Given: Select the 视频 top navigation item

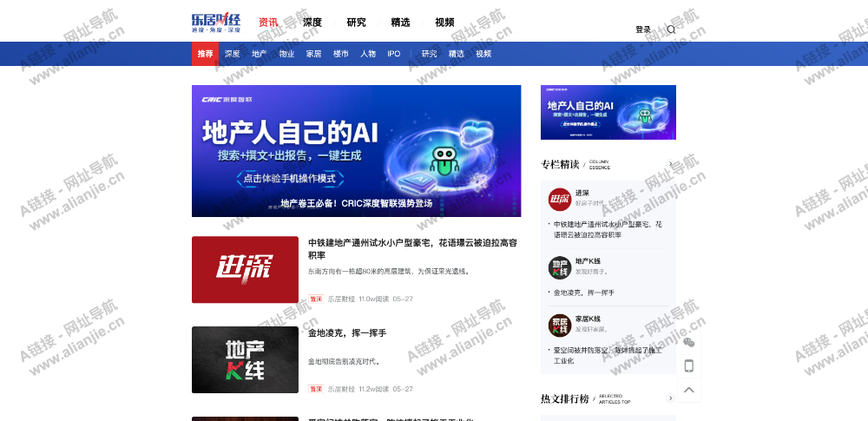Looking at the screenshot, I should (x=444, y=23).
